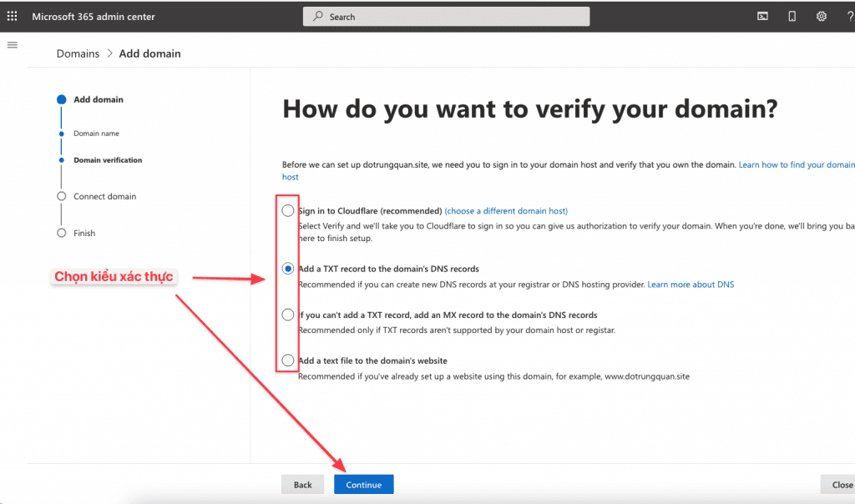Open Cloud Shell terminal icon in header
Viewport: 855px width, 504px height.
pyautogui.click(x=763, y=17)
